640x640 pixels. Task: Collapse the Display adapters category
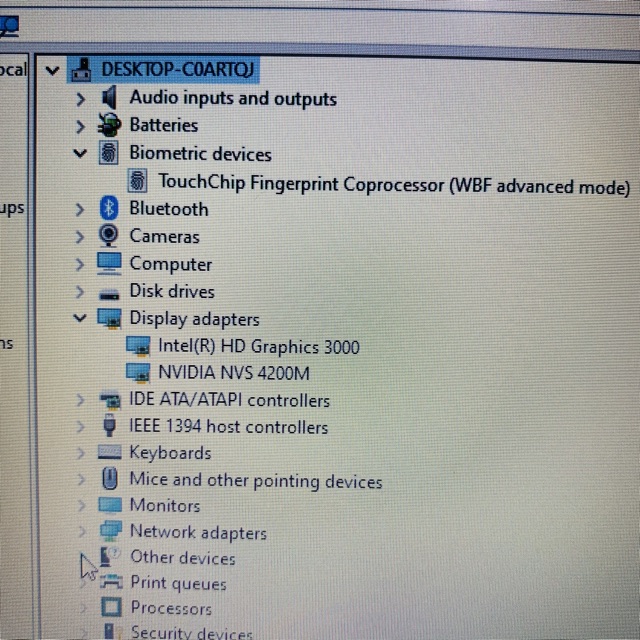coord(80,318)
